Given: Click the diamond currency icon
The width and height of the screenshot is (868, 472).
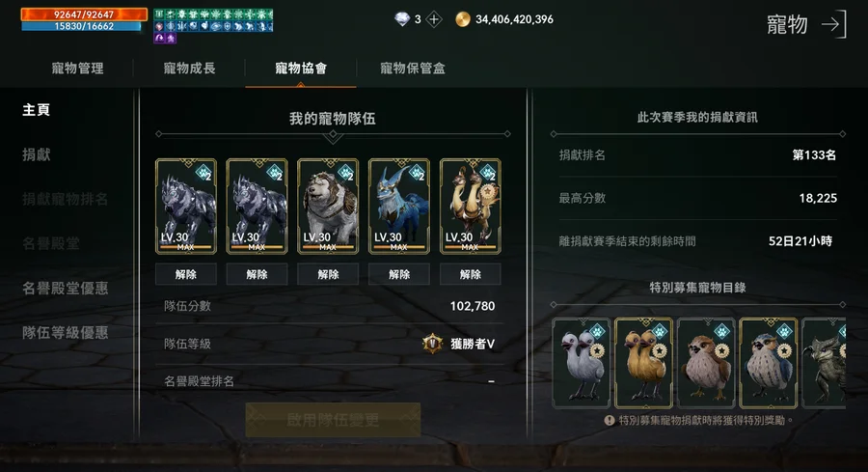Looking at the screenshot, I should [x=402, y=19].
